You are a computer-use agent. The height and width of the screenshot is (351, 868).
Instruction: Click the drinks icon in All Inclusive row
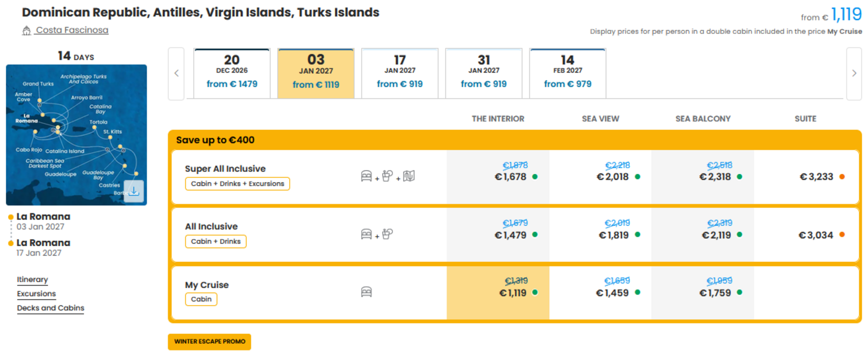click(x=387, y=234)
